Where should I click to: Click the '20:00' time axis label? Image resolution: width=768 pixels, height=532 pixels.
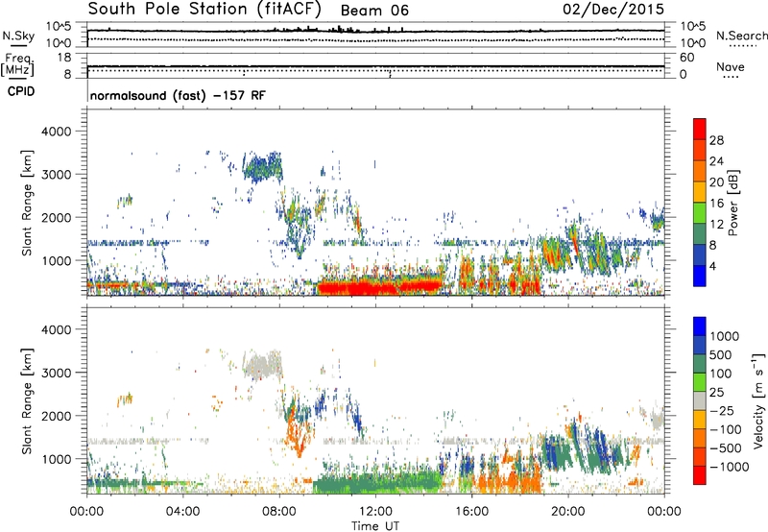(x=567, y=512)
